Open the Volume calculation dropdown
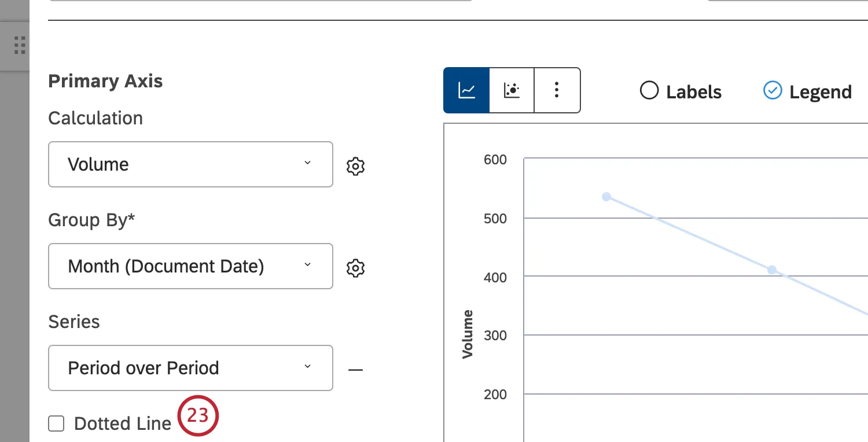This screenshot has width=868, height=442. coord(190,164)
